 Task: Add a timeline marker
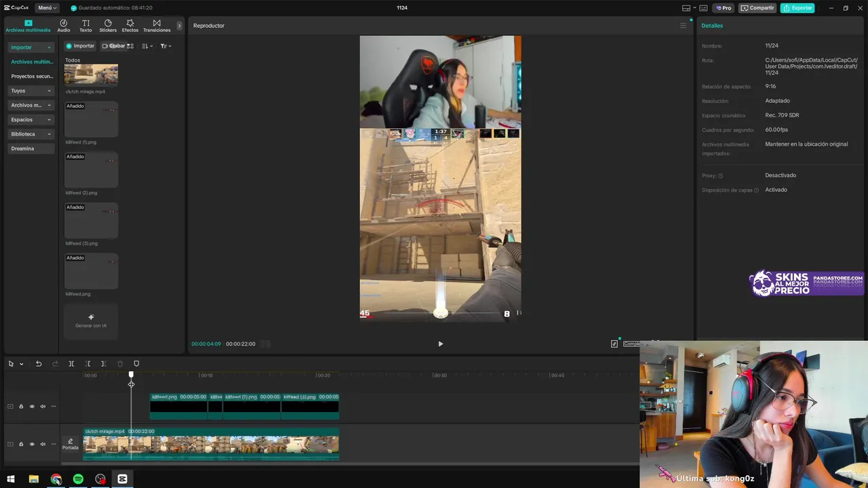136,364
